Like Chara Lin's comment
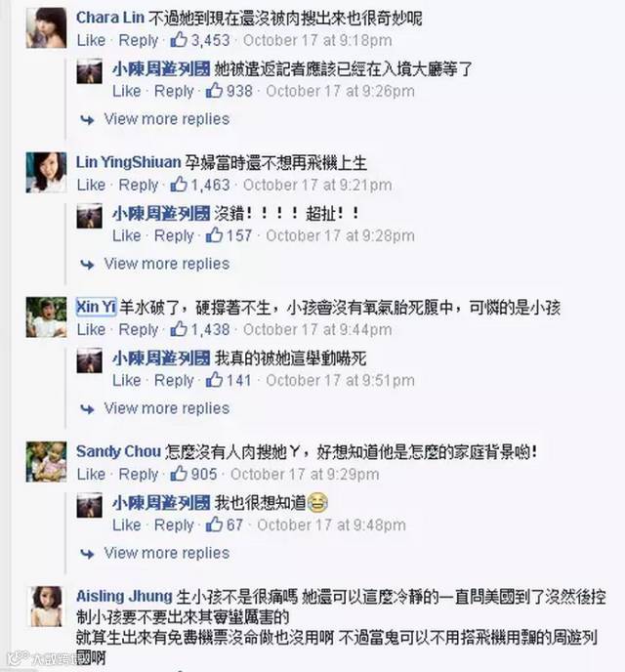The height and width of the screenshot is (672, 625). 91,40
